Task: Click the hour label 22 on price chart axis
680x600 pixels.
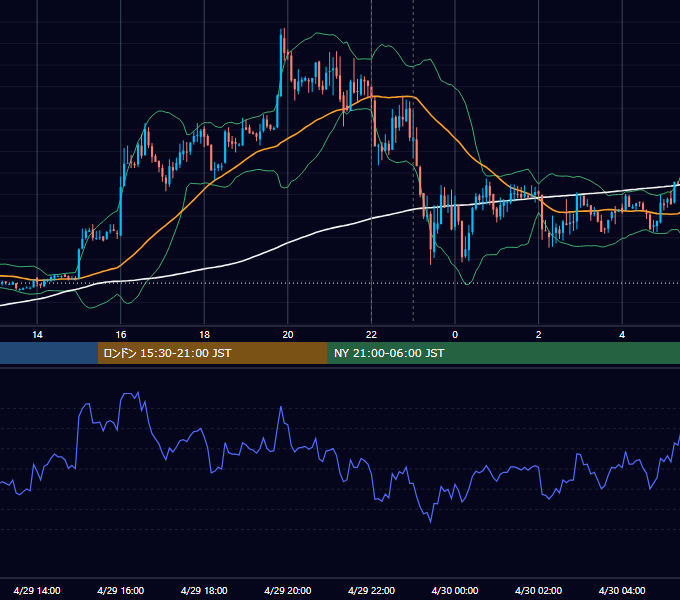Action: (371, 335)
